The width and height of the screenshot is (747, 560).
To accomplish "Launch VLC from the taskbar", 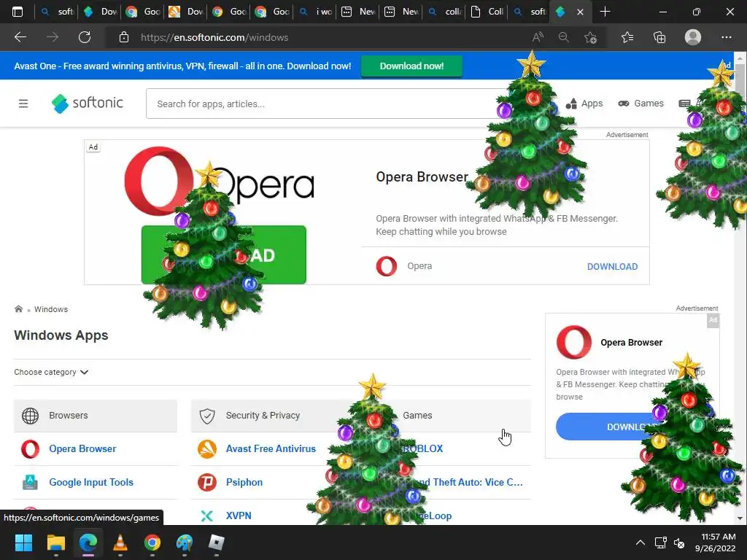I will (120, 542).
